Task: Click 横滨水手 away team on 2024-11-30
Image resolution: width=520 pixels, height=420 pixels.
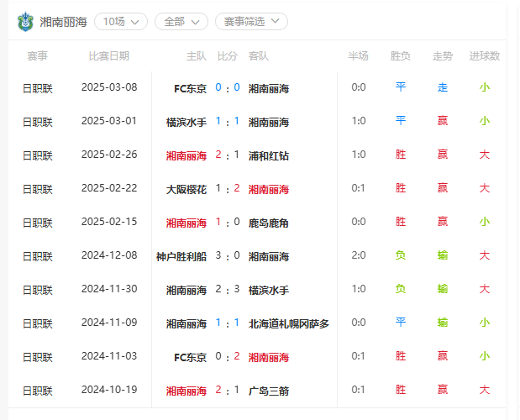Action: tap(269, 290)
